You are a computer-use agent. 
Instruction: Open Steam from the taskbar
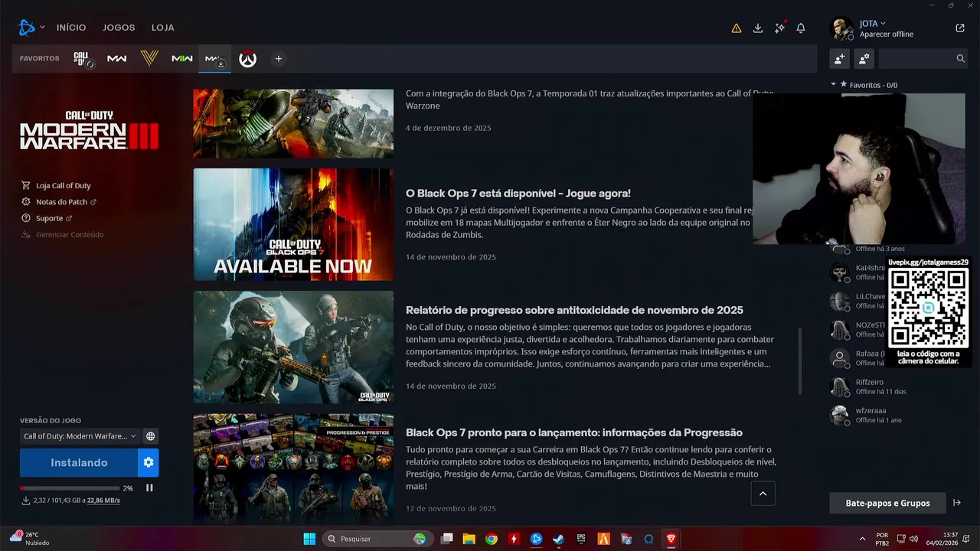559,539
